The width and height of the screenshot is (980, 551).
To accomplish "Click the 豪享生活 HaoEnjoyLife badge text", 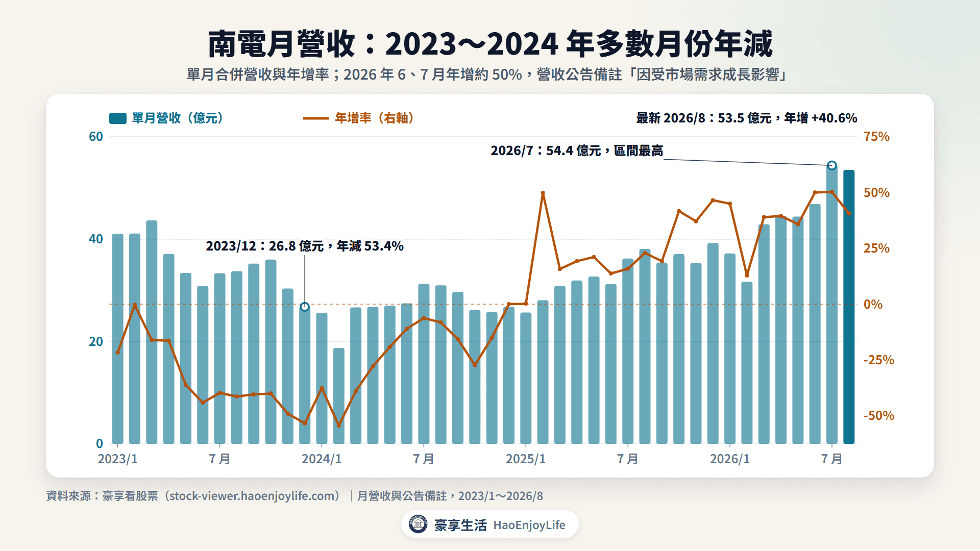I will point(500,525).
